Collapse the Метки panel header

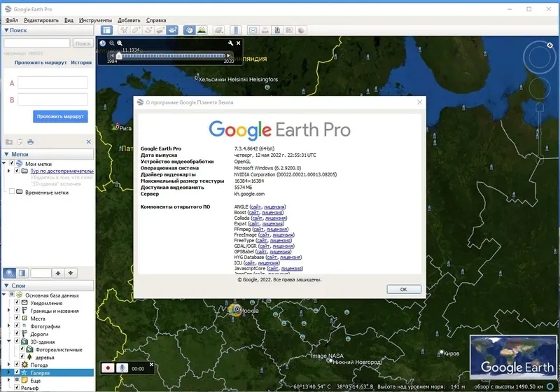tap(48, 154)
